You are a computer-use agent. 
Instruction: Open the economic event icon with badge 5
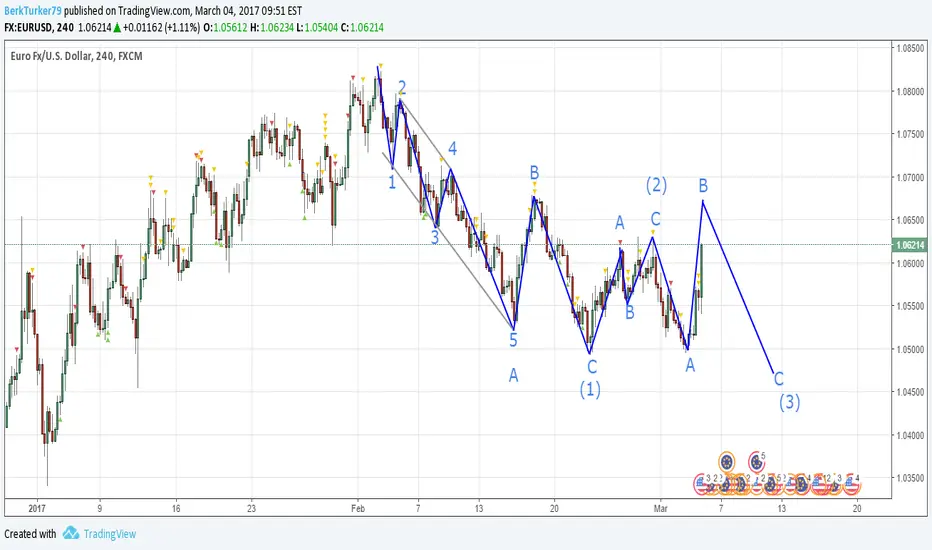(x=757, y=461)
